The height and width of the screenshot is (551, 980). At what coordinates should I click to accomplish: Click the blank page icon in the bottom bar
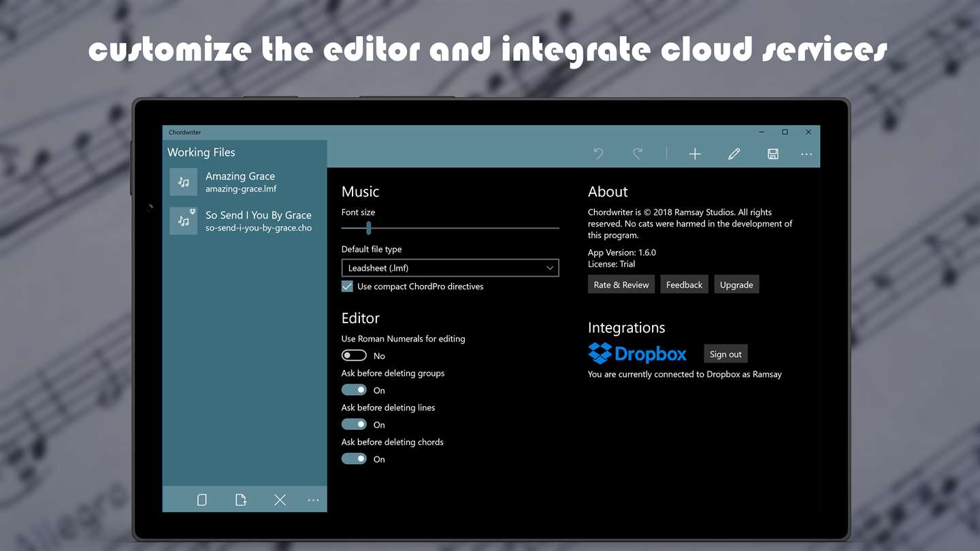(202, 500)
